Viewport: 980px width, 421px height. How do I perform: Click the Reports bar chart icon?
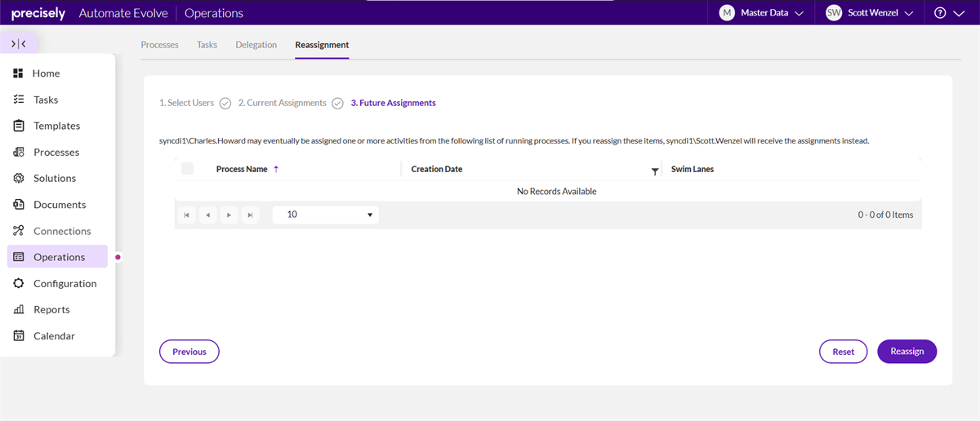point(18,309)
